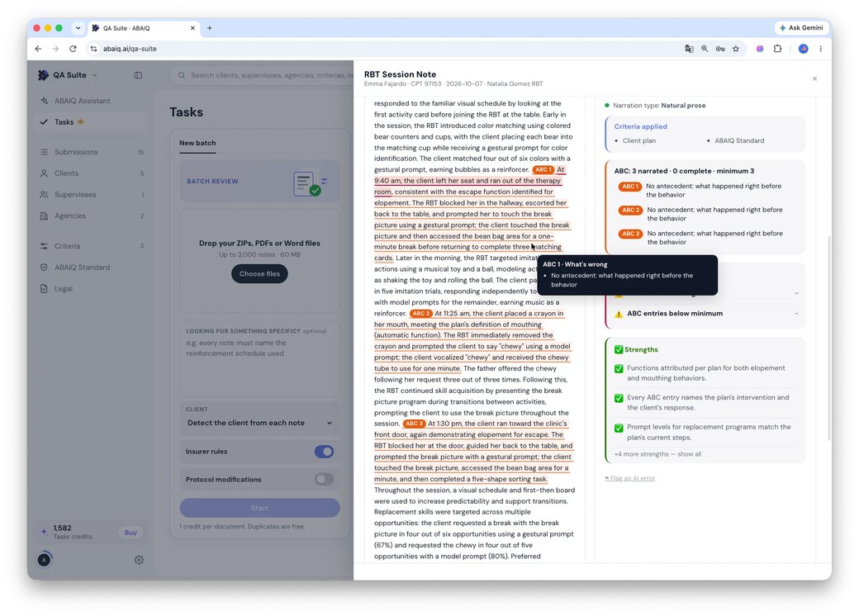This screenshot has height=616, width=859.
Task: Collapse sidebar with the panel icon
Action: click(138, 75)
